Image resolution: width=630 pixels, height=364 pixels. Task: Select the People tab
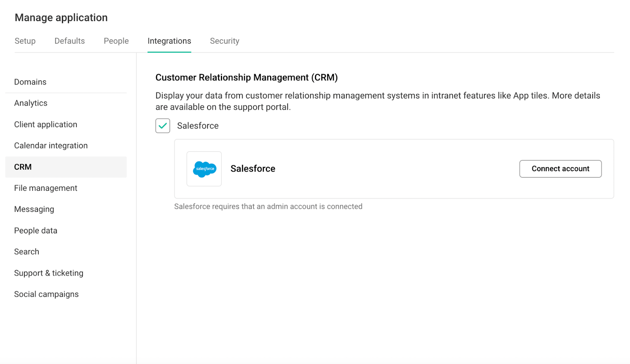click(x=116, y=41)
